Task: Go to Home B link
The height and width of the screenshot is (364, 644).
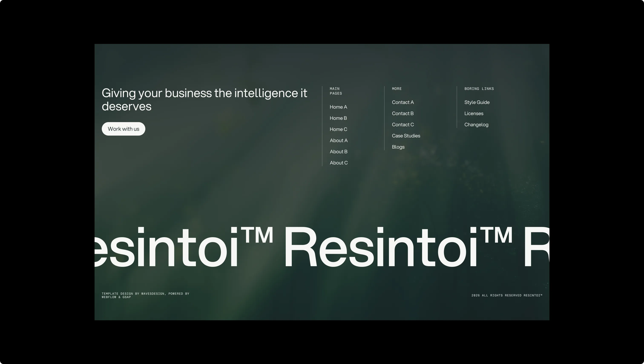Action: 338,118
